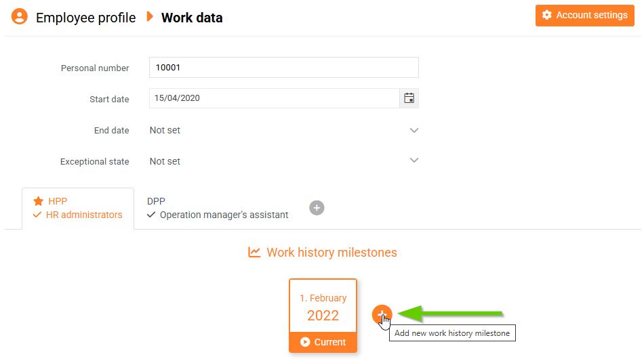The height and width of the screenshot is (361, 644).
Task: Go to Employee profile breadcrumb
Action: coord(85,18)
